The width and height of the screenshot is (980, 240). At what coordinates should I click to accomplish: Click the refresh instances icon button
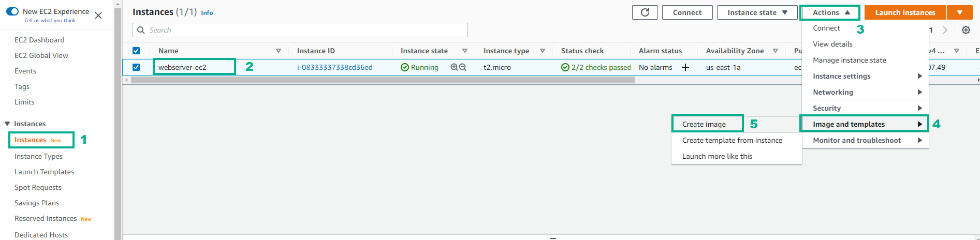645,12
